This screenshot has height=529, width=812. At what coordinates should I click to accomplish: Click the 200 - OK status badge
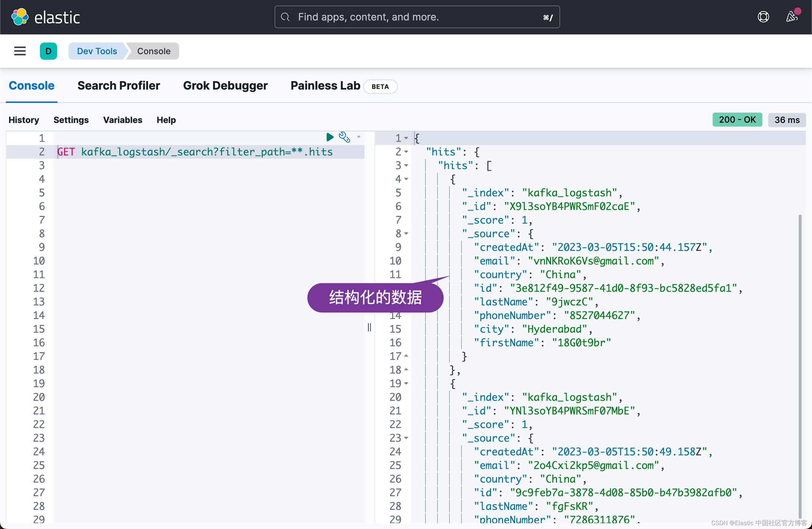(737, 120)
